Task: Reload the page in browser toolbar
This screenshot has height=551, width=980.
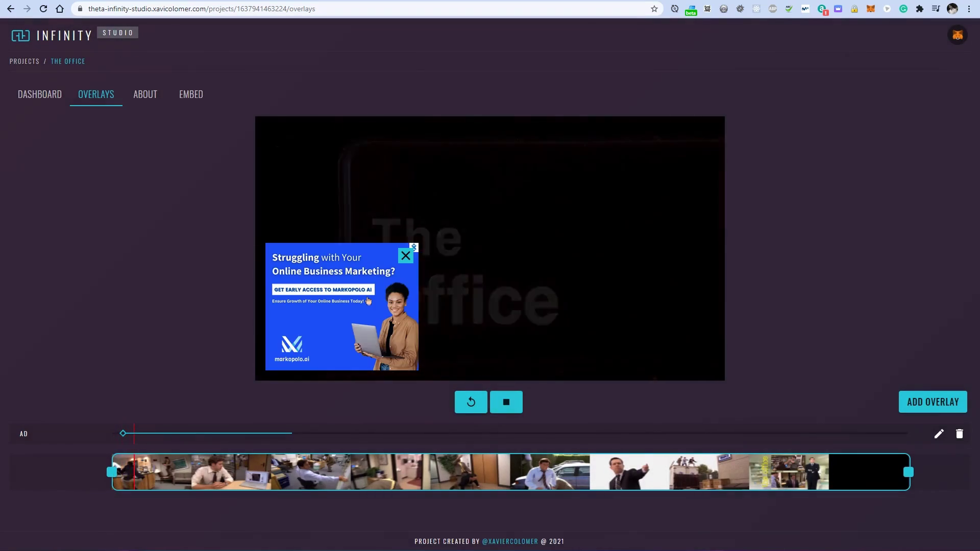Action: pyautogui.click(x=43, y=9)
